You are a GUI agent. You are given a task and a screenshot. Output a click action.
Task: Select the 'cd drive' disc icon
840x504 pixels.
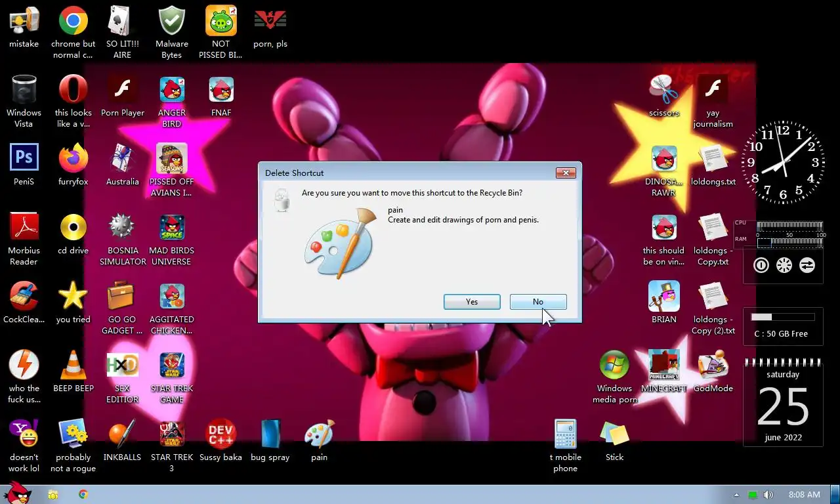73,234
